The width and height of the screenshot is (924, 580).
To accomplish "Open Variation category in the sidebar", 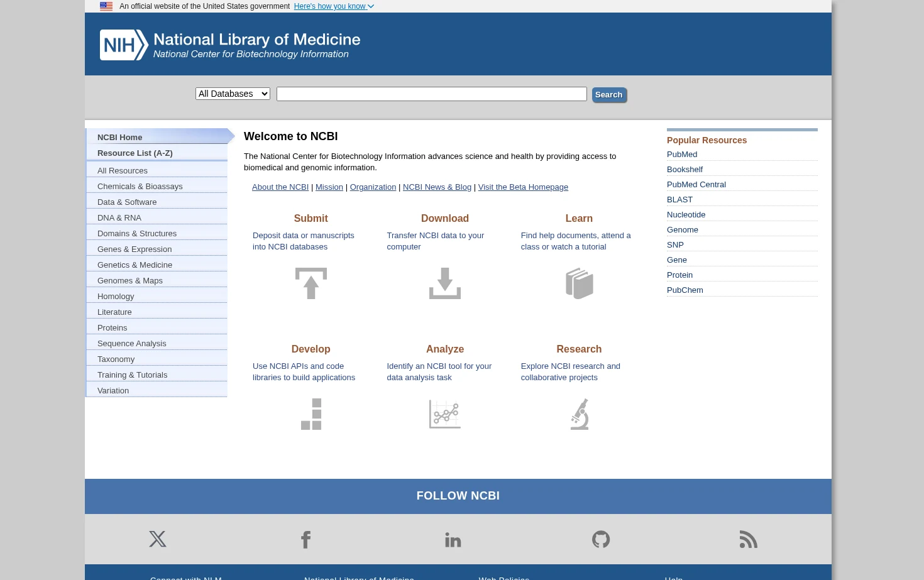I will [x=157, y=390].
